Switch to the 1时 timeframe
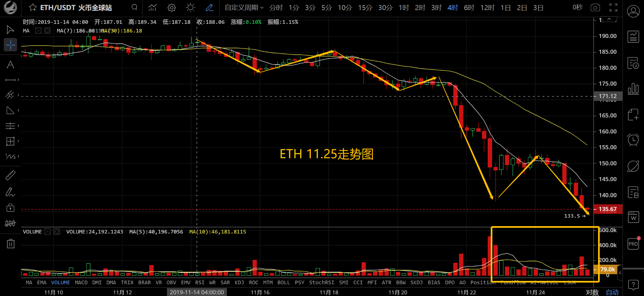644x296 pixels. (x=404, y=7)
